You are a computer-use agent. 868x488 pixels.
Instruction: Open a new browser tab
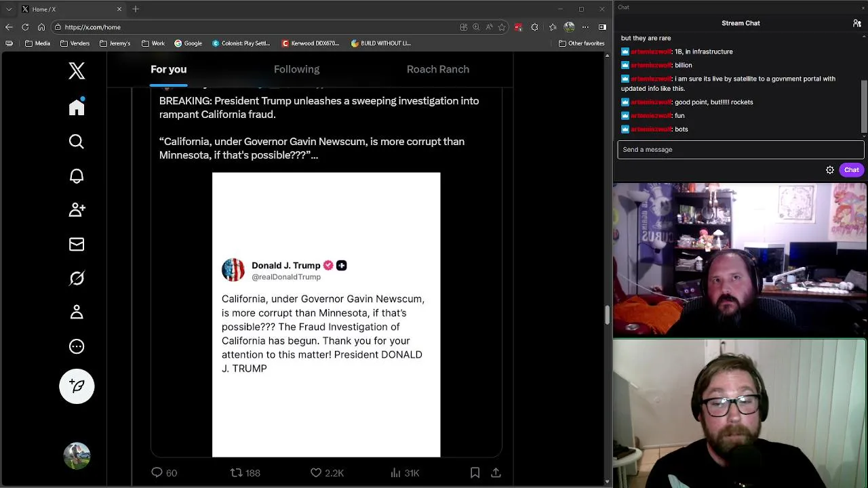click(x=136, y=9)
